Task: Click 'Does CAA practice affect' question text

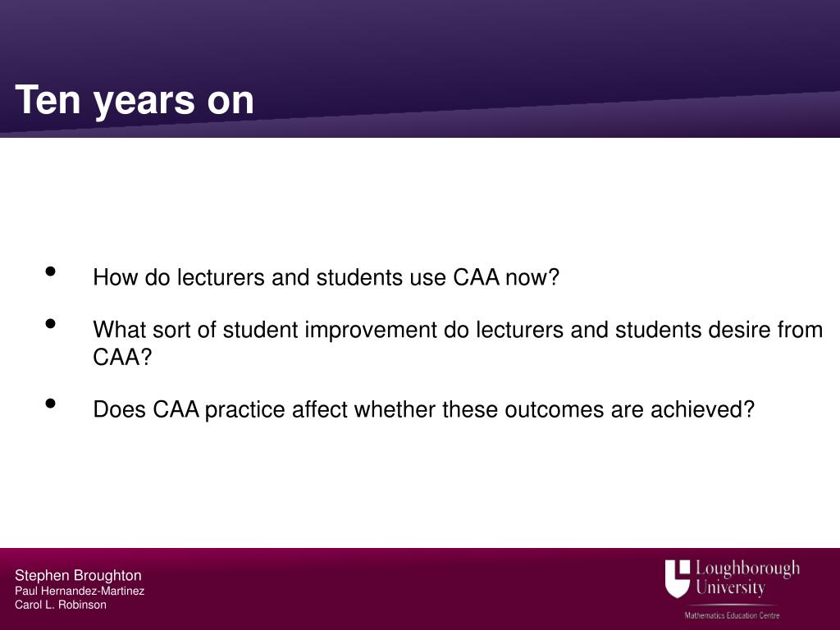Action: tap(424, 410)
